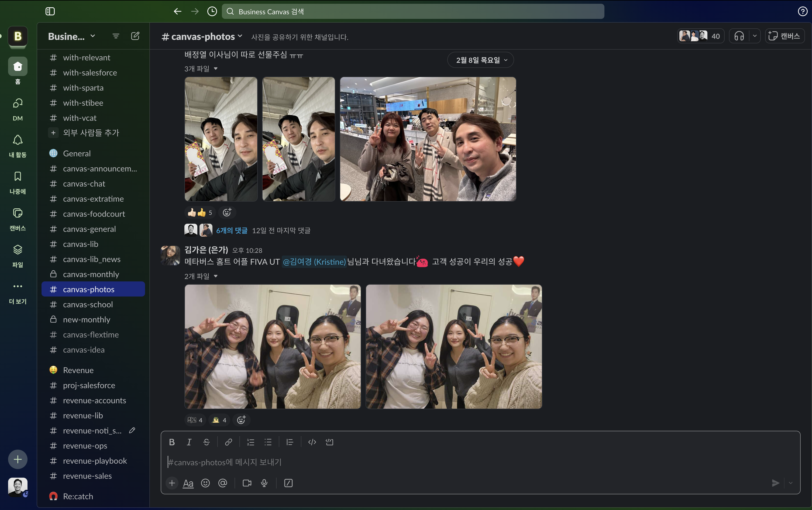Compose a new message
This screenshot has width=812, height=510.
pos(135,36)
